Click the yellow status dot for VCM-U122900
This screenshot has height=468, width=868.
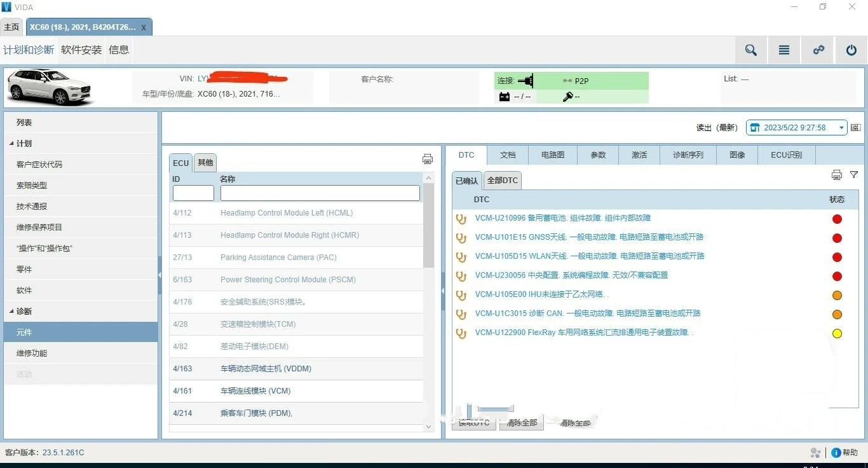tap(837, 334)
